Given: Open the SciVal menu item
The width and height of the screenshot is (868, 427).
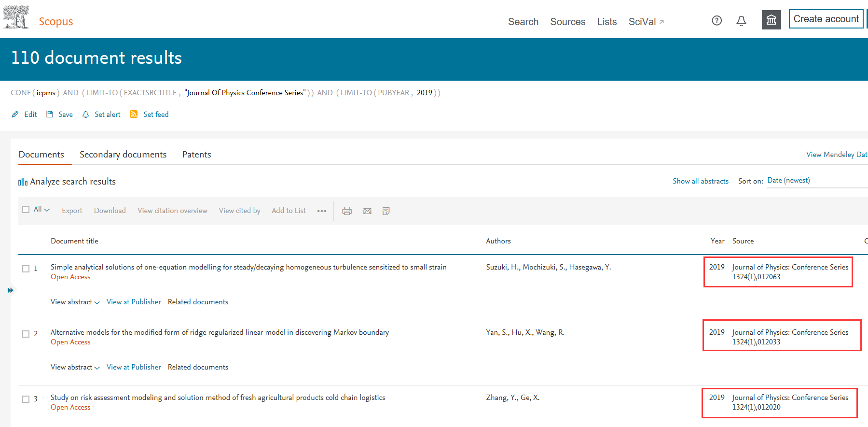Looking at the screenshot, I should (x=642, y=22).
